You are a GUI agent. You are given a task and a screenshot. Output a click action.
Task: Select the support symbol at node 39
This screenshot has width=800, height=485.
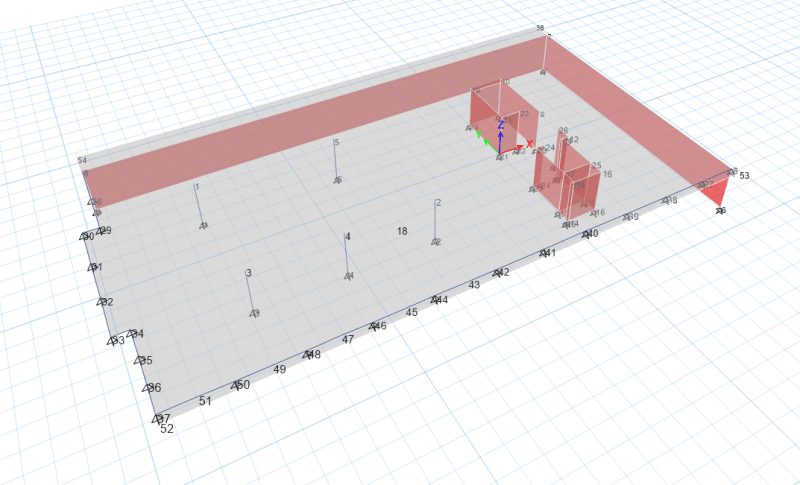pyautogui.click(x=628, y=217)
